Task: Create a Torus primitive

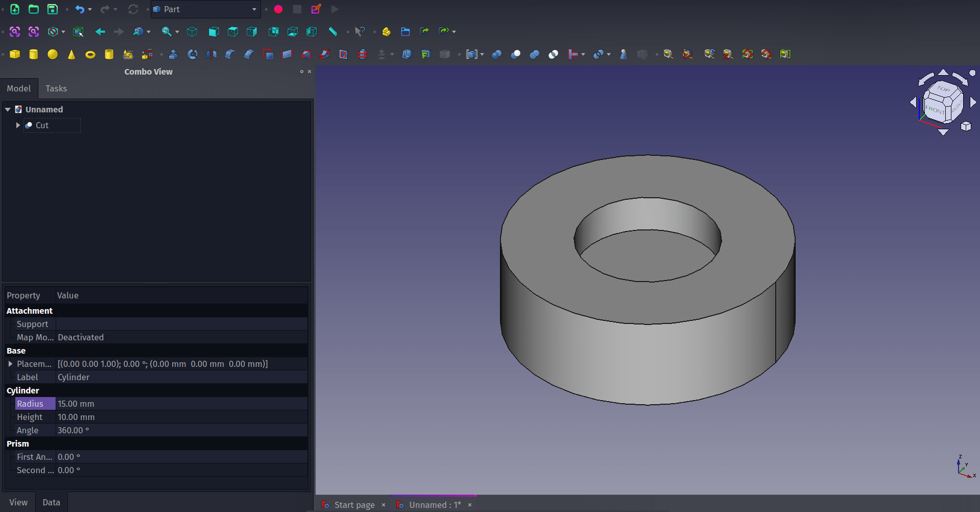Action: 90,54
